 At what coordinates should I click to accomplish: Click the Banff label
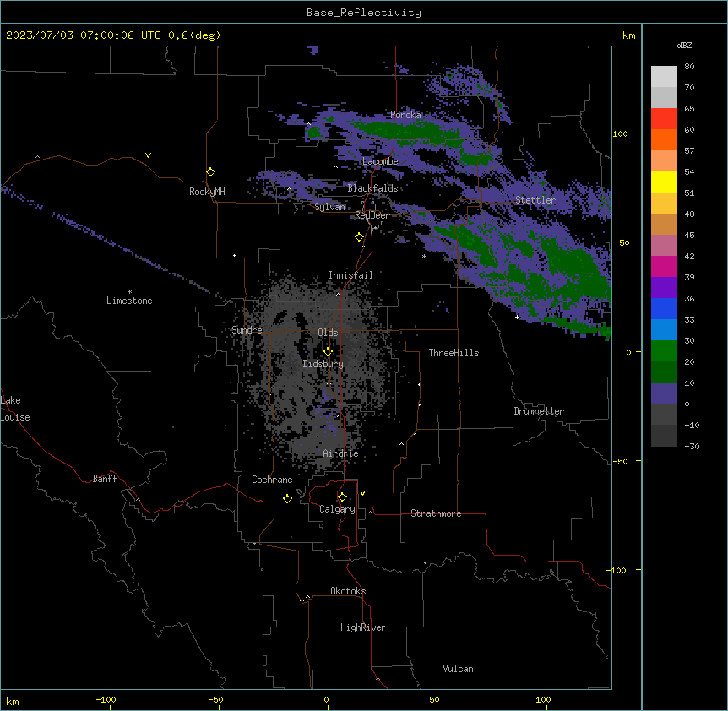[105, 479]
